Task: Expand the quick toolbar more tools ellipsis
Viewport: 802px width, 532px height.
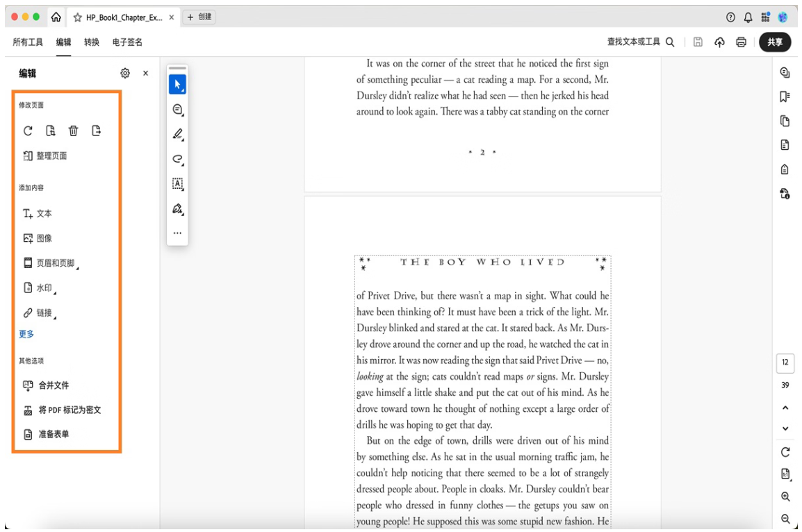Action: pyautogui.click(x=177, y=233)
